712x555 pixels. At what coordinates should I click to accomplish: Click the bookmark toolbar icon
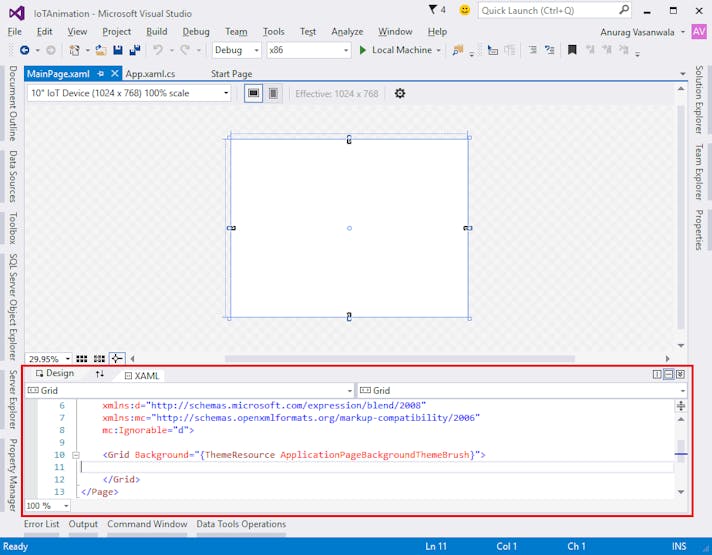572,50
